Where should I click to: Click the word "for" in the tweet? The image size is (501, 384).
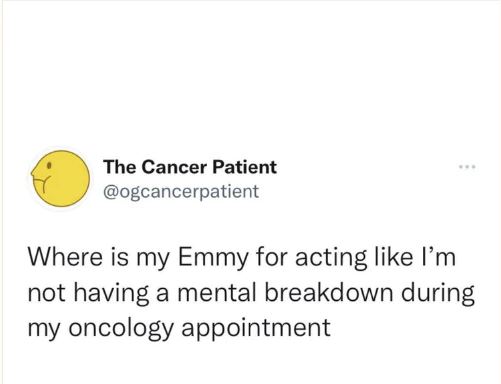tap(272, 258)
